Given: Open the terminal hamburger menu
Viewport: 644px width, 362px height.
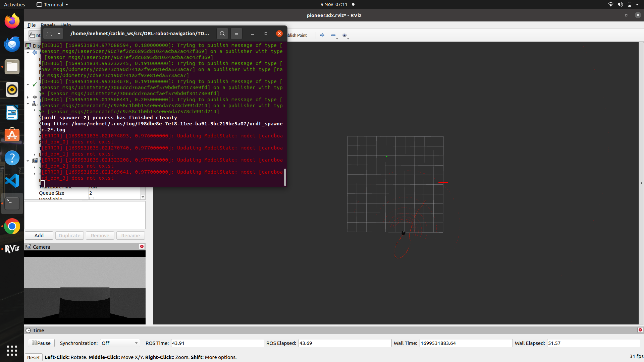Looking at the screenshot, I should 236,34.
